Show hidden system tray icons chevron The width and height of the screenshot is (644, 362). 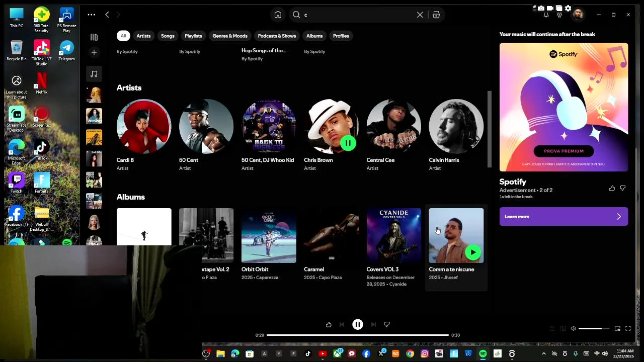pos(544,354)
